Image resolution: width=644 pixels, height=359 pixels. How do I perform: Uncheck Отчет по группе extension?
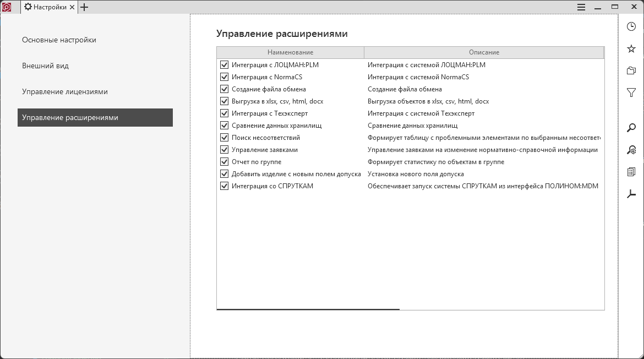point(224,162)
